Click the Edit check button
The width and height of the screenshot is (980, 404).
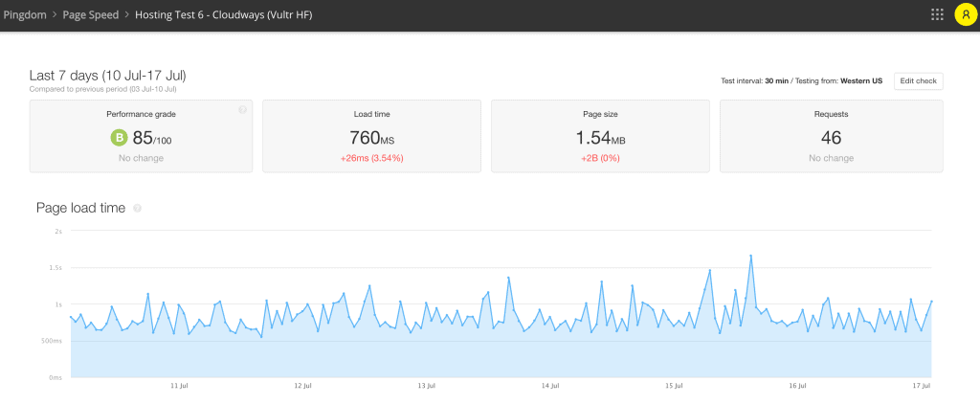click(x=918, y=81)
